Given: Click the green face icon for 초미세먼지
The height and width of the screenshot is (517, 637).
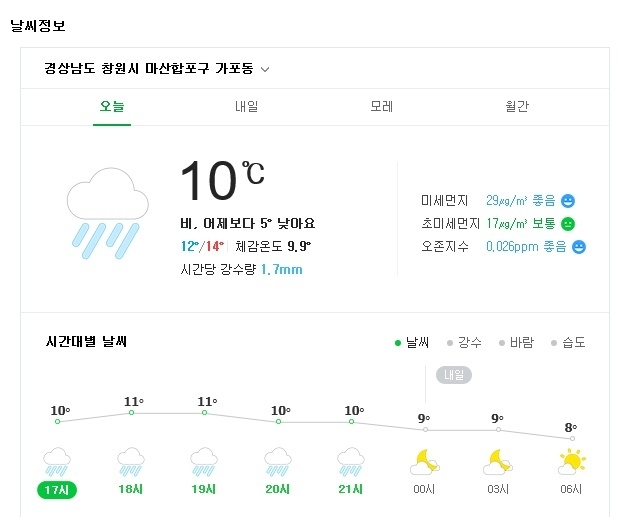Looking at the screenshot, I should 567,223.
